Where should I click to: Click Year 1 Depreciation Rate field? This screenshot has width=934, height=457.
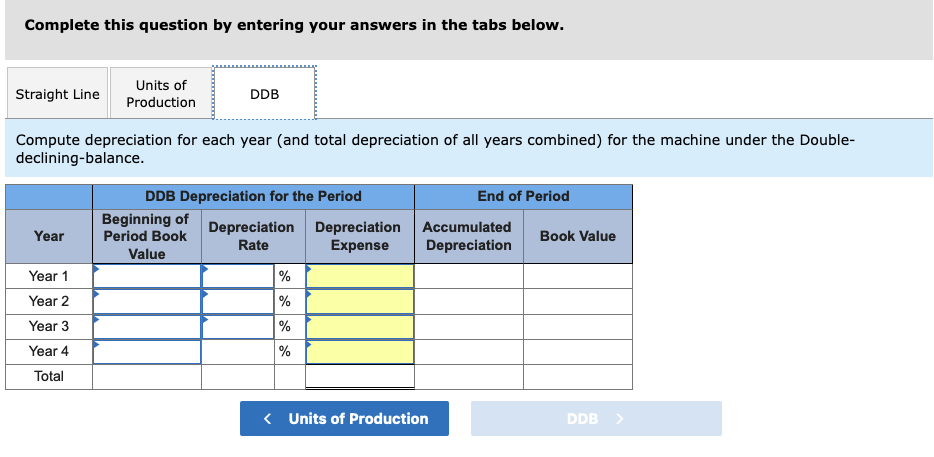(238, 276)
